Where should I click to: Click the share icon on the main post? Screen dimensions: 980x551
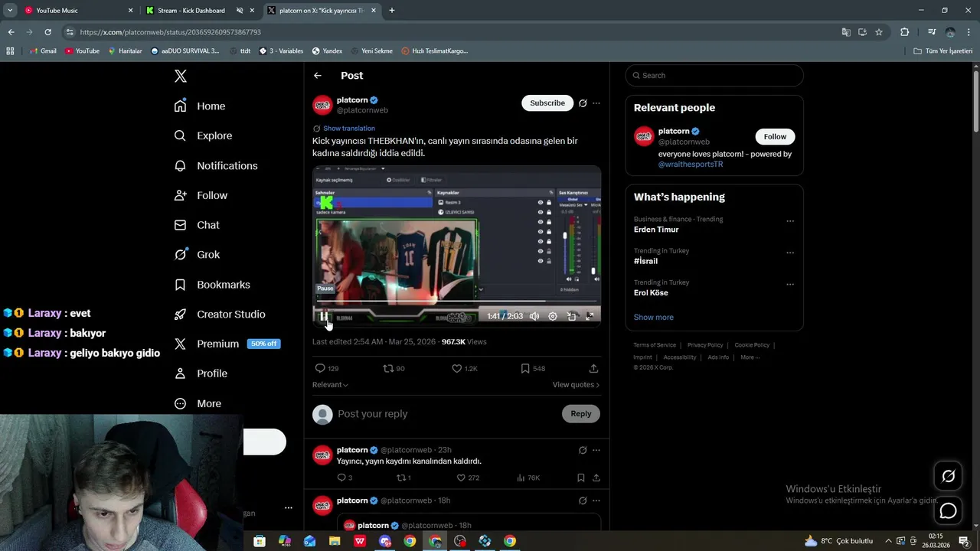[593, 369]
